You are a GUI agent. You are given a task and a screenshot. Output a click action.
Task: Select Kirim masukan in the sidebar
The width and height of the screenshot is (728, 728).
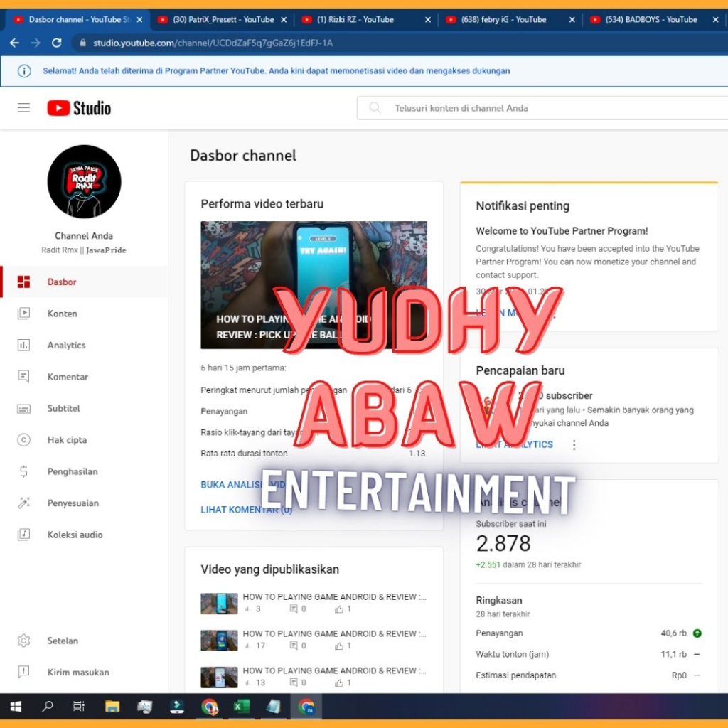pyautogui.click(x=72, y=672)
